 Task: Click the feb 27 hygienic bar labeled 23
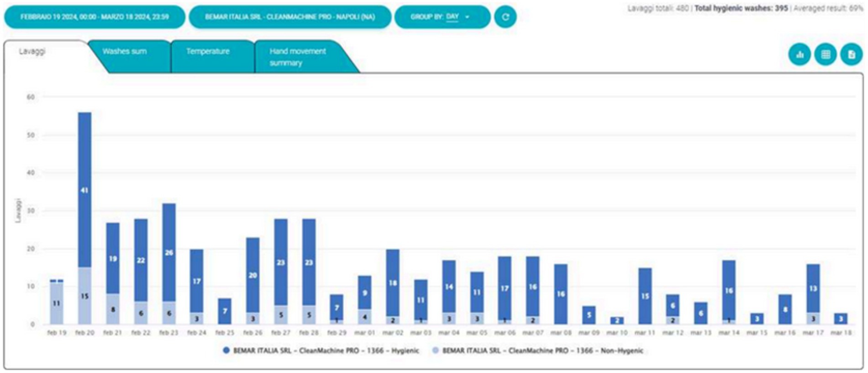281,262
